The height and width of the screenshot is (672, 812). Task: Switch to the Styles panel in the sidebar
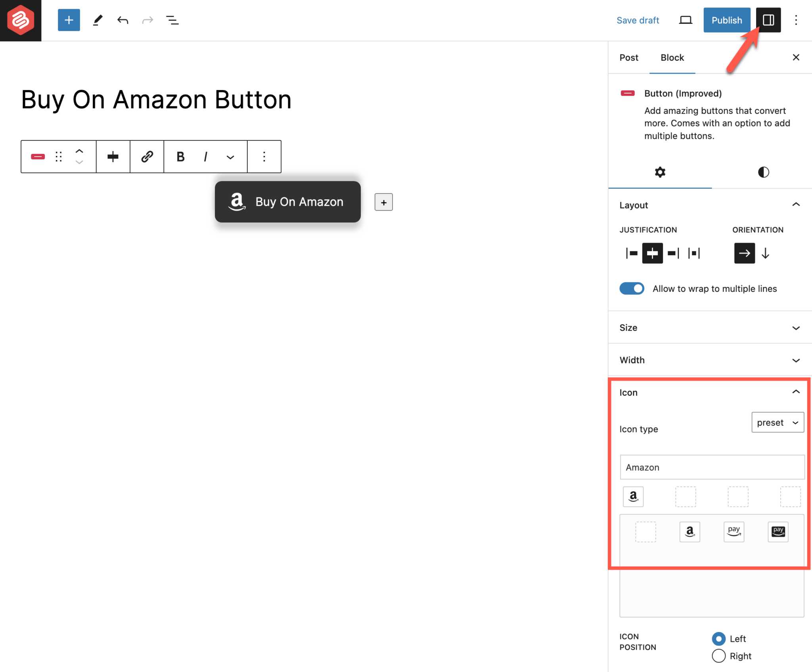pos(762,172)
